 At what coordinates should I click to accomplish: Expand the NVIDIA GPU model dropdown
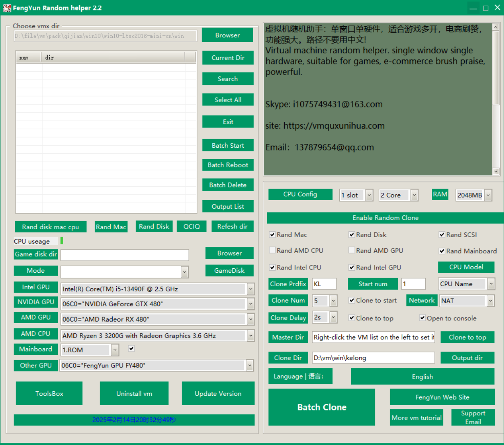tap(250, 304)
